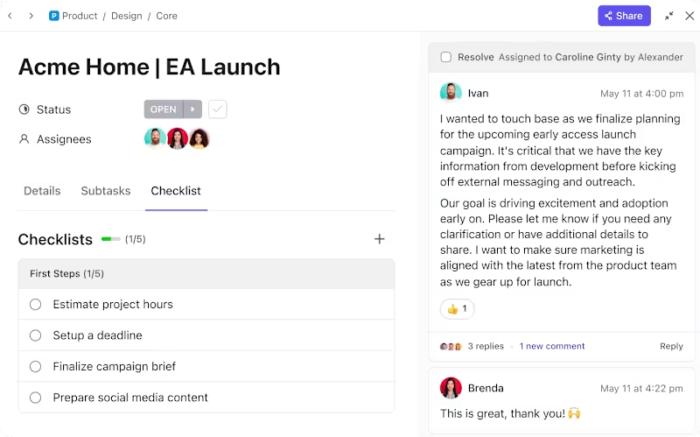This screenshot has width=700, height=437.
Task: Add a new checklist with plus icon
Action: [379, 239]
